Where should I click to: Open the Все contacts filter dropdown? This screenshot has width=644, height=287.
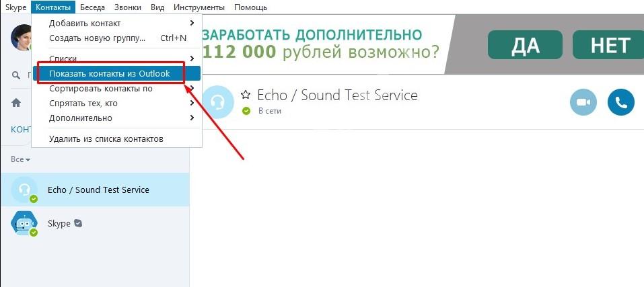click(21, 159)
